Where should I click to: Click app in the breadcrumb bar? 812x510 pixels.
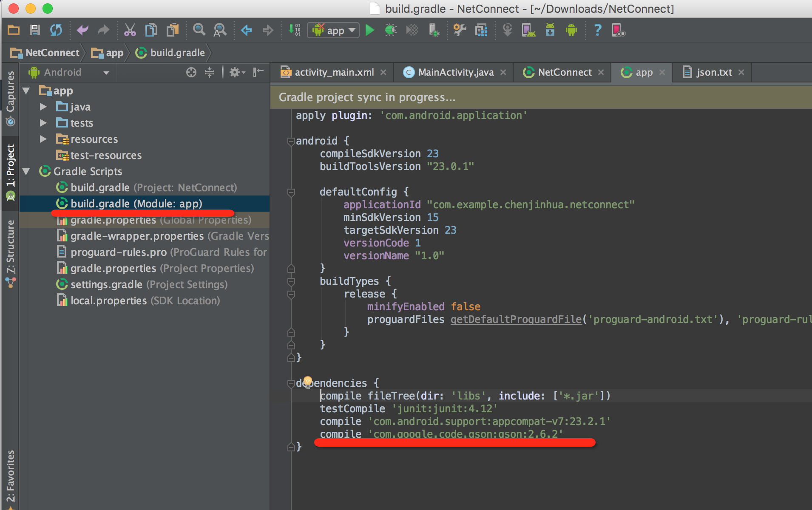[x=107, y=53]
